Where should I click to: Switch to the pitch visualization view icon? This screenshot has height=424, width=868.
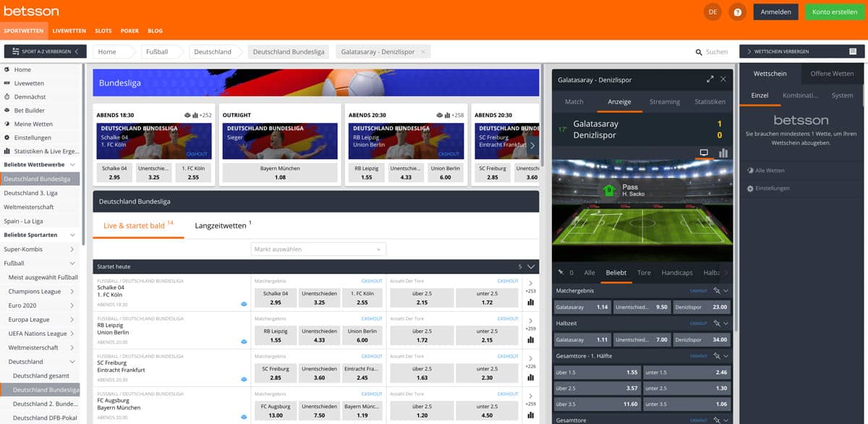[x=704, y=153]
